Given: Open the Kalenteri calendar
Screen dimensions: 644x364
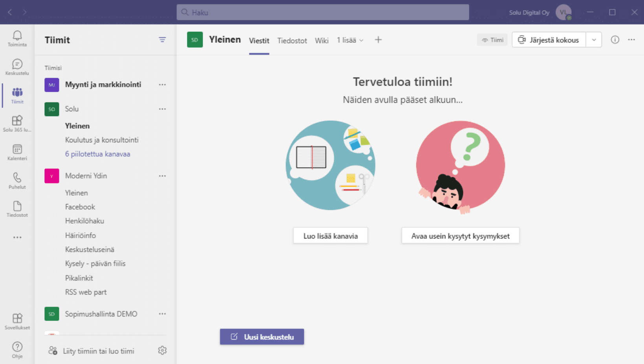Looking at the screenshot, I should pyautogui.click(x=17, y=152).
